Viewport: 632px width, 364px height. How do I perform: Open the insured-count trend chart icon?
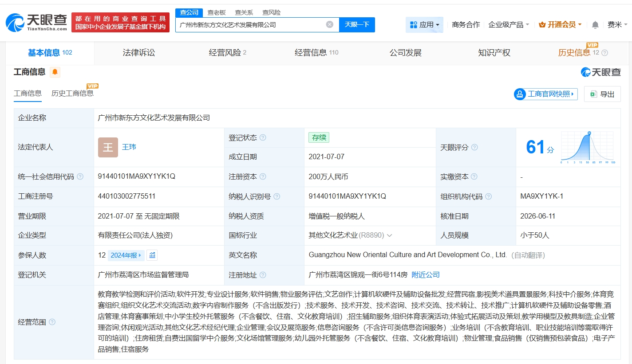click(x=152, y=255)
